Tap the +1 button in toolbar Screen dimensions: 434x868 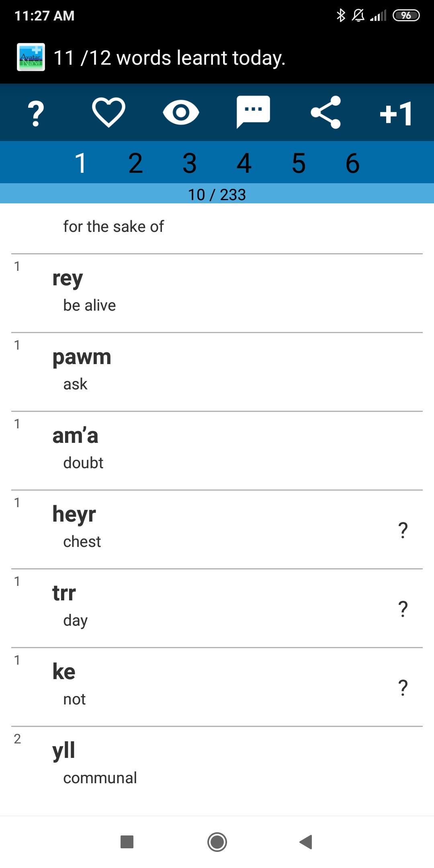tap(396, 113)
